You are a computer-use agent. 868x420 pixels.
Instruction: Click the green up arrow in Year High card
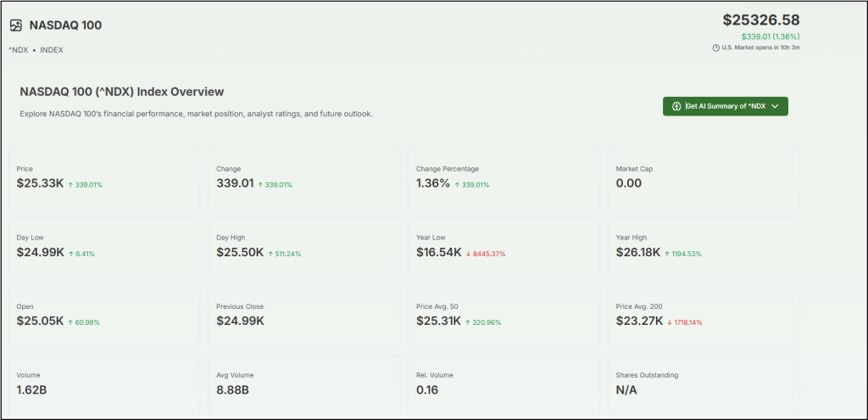(667, 254)
